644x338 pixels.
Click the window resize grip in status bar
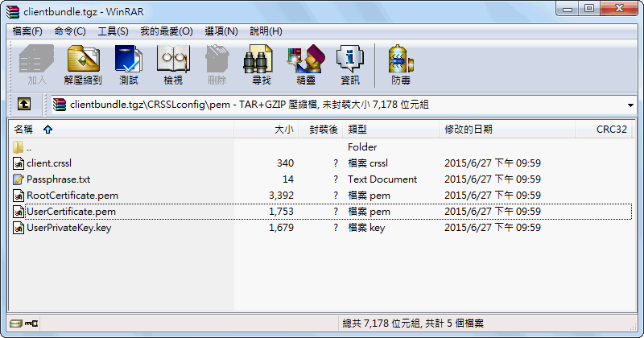(x=633, y=326)
